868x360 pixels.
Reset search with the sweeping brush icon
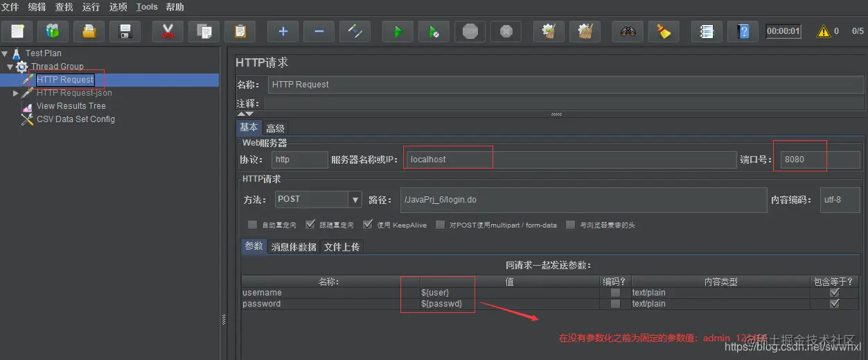(x=664, y=31)
